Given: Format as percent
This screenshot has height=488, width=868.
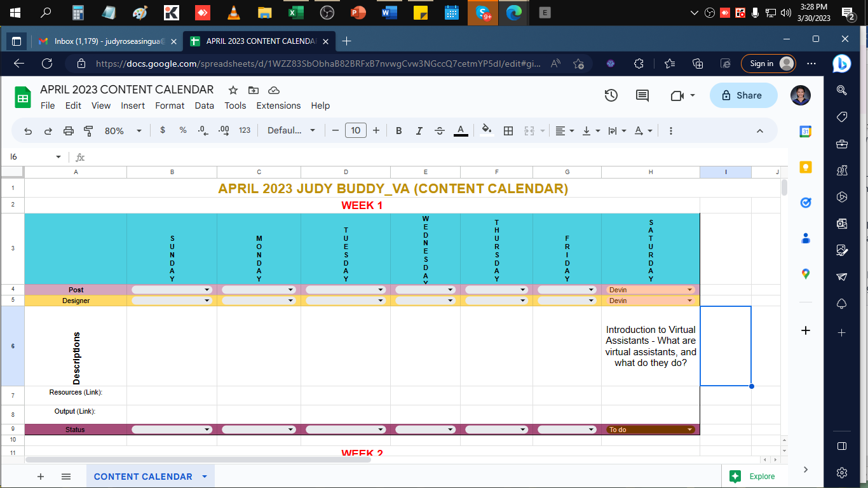Looking at the screenshot, I should pyautogui.click(x=183, y=130).
